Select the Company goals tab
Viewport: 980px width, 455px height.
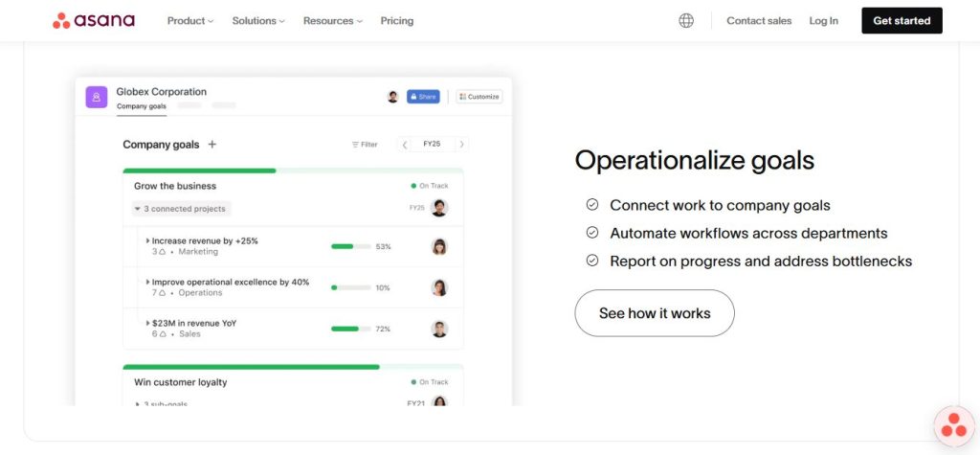click(x=141, y=106)
